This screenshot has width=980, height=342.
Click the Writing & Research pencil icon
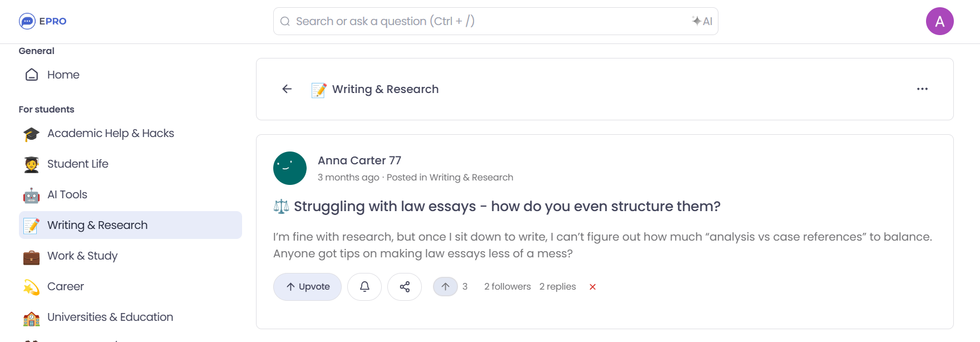pos(32,225)
